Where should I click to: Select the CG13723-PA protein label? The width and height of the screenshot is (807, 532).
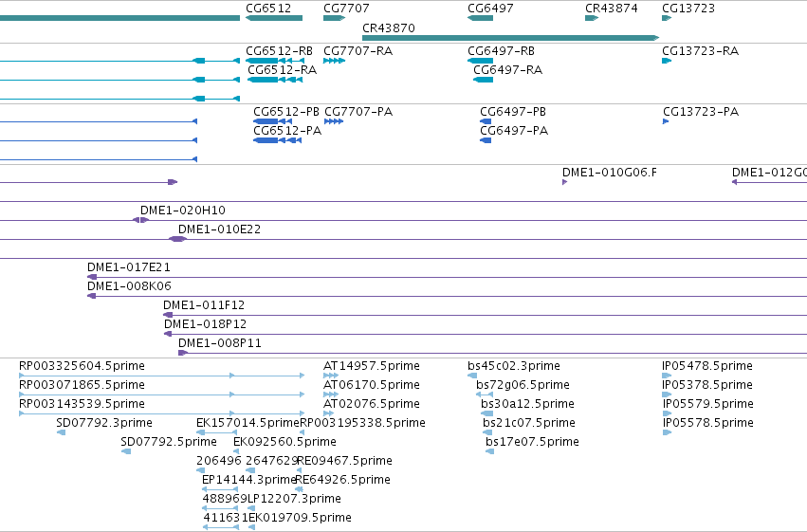click(x=701, y=112)
